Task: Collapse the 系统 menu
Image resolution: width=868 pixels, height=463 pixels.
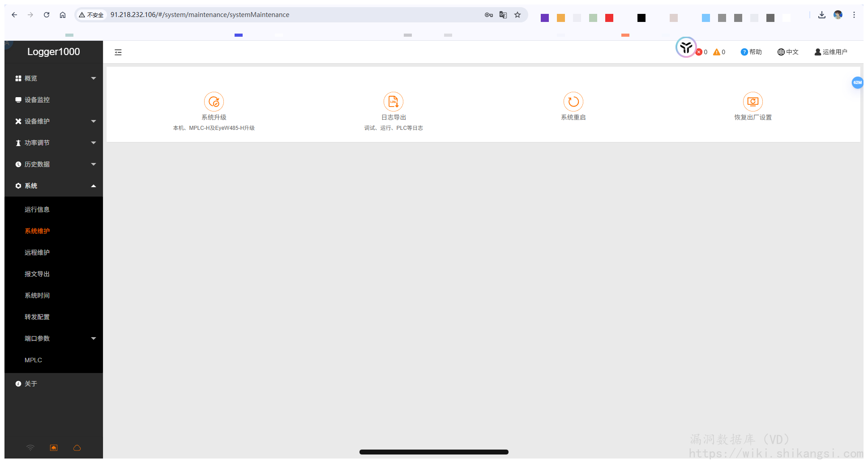Action: point(54,186)
